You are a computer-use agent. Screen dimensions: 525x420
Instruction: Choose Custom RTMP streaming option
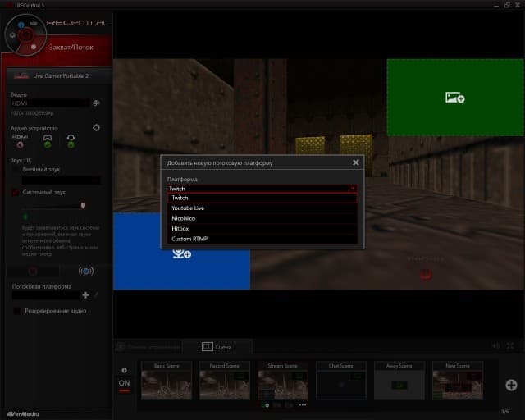click(262, 239)
